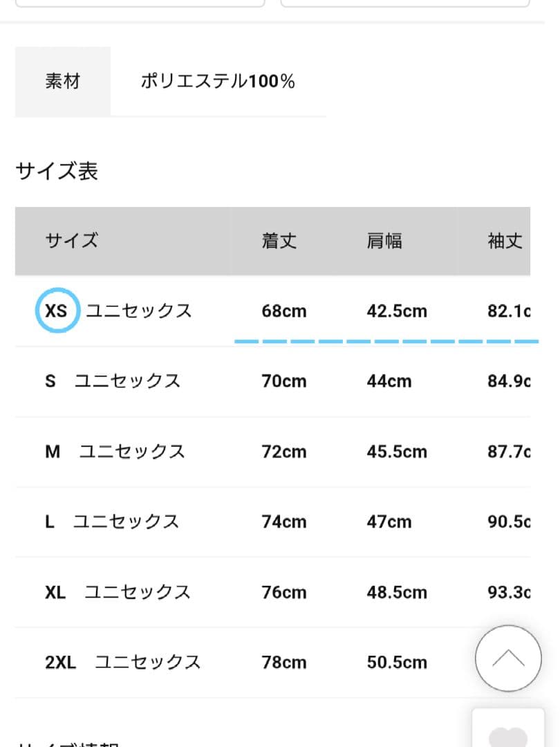Click the 50.5cm shoulder width for 2XL
560x747 pixels.
397,662
